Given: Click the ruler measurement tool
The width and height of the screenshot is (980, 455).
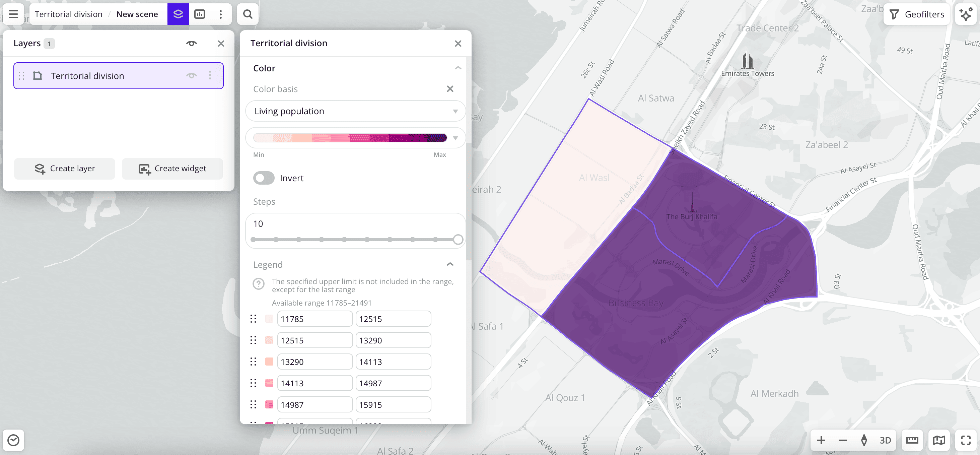Looking at the screenshot, I should 912,440.
